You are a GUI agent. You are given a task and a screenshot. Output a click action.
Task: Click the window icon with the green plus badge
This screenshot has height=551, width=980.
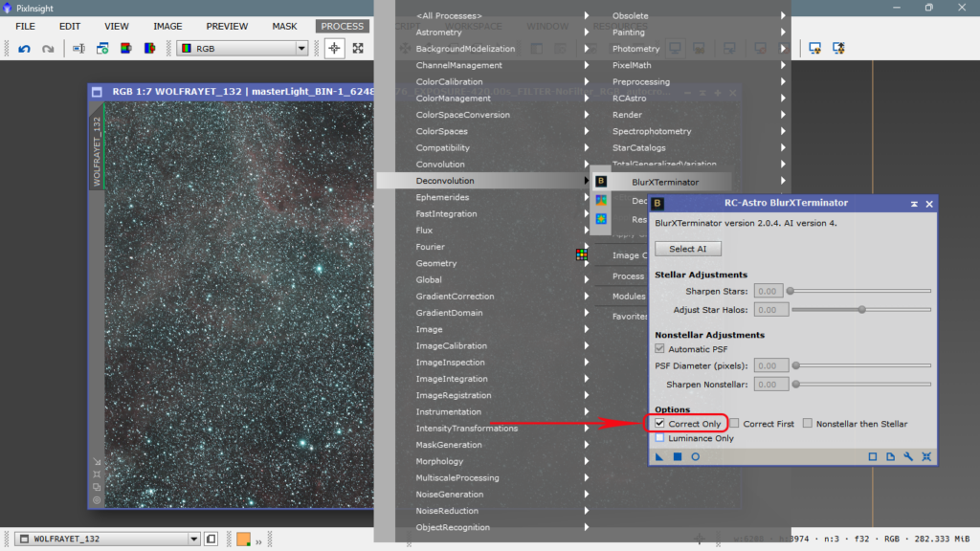click(102, 48)
